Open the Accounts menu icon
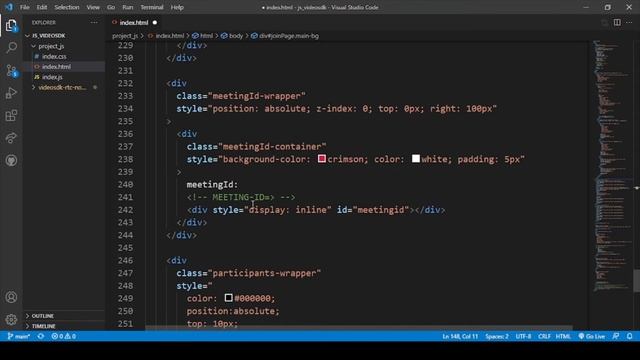The width and height of the screenshot is (640, 360). pyautogui.click(x=11, y=297)
